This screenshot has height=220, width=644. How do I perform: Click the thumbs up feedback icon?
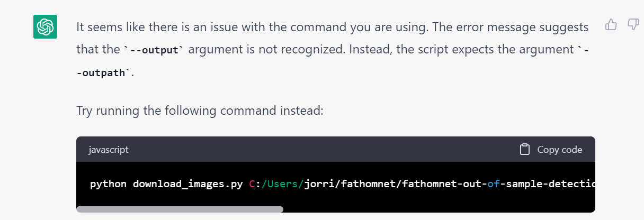coord(611,24)
